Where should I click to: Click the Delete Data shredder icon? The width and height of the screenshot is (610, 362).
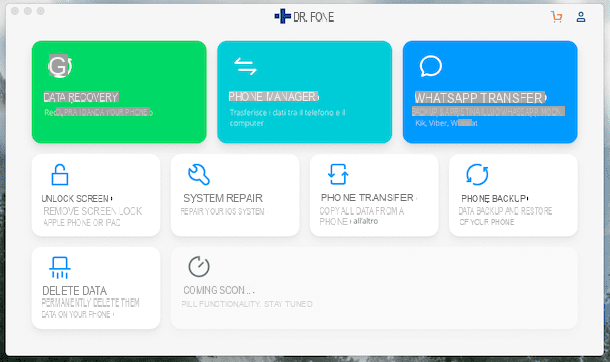pyautogui.click(x=60, y=268)
